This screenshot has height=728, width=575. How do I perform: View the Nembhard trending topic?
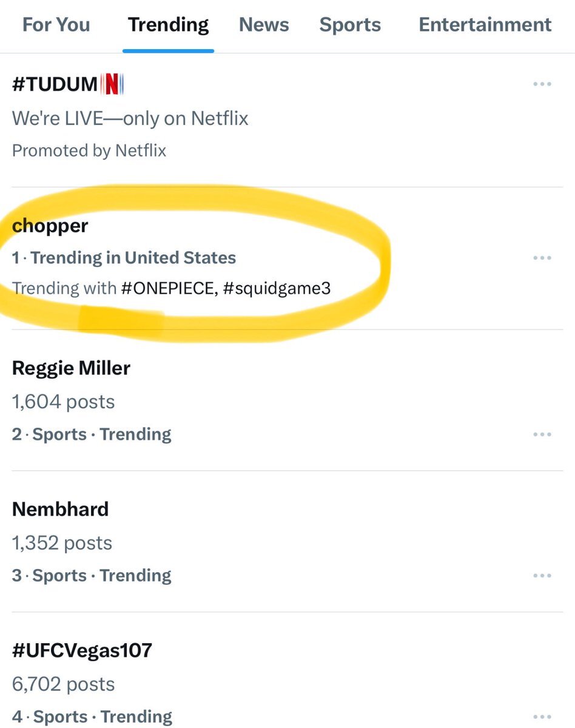point(60,509)
